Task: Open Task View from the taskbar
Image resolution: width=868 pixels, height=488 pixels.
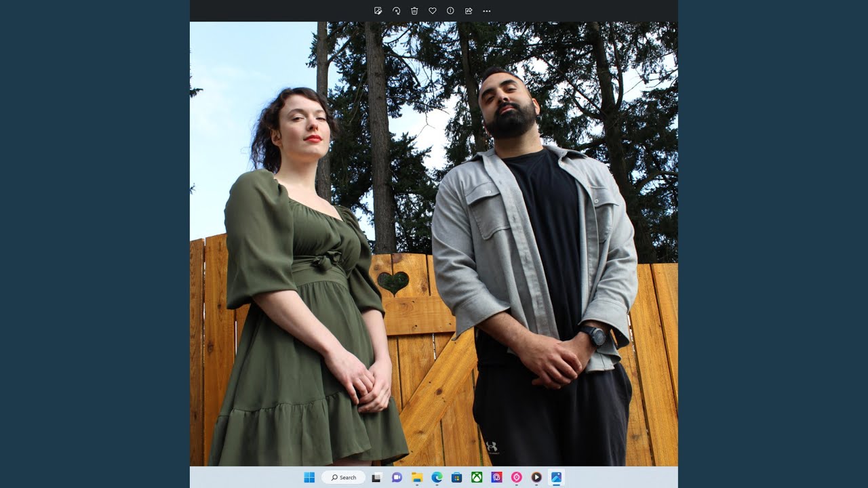Action: click(376, 477)
